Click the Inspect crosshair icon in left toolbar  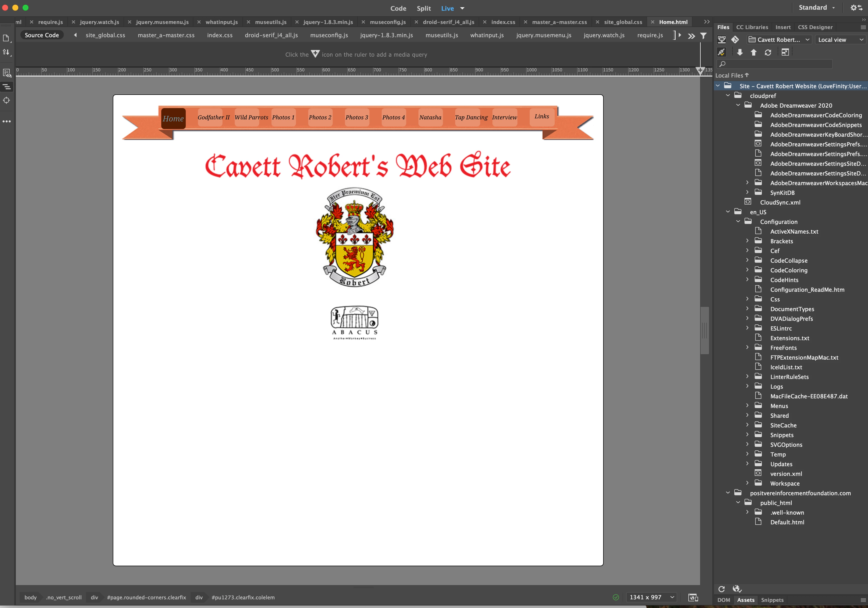(x=6, y=100)
